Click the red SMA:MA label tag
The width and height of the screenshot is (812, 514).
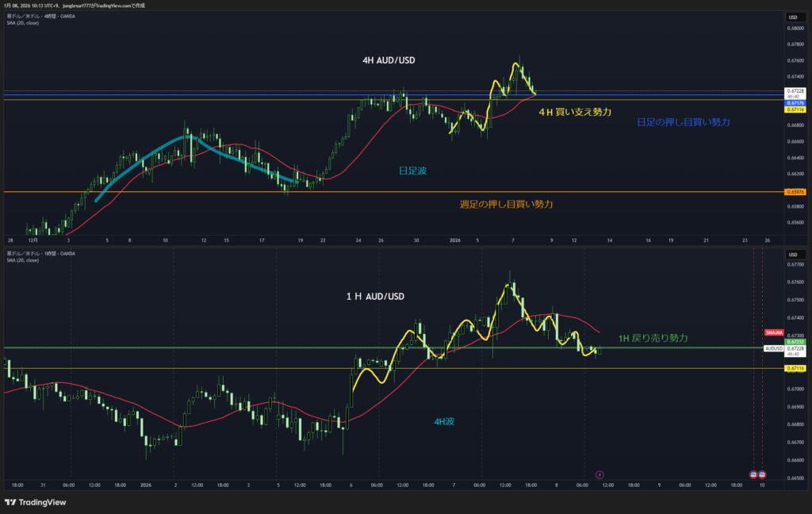point(774,332)
